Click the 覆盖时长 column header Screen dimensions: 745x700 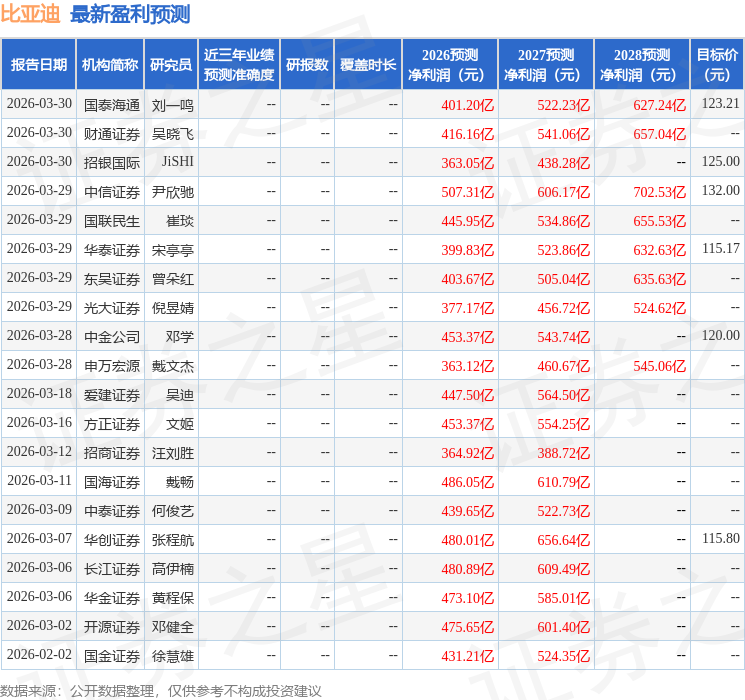point(368,65)
